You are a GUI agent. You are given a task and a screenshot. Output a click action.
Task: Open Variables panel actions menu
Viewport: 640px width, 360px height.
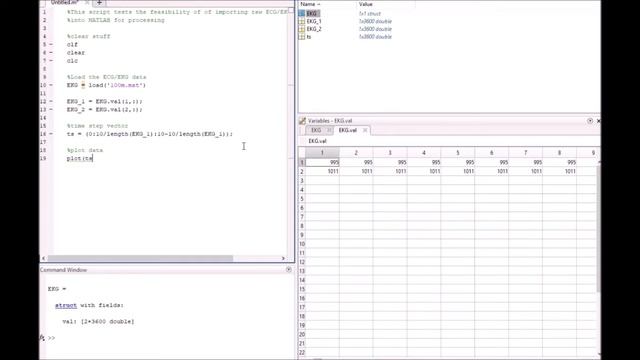click(590, 121)
